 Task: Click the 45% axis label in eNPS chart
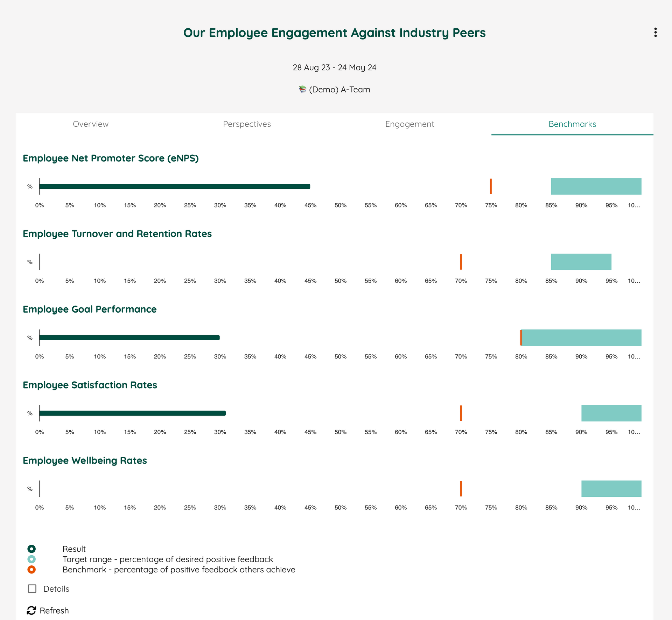[x=310, y=205]
